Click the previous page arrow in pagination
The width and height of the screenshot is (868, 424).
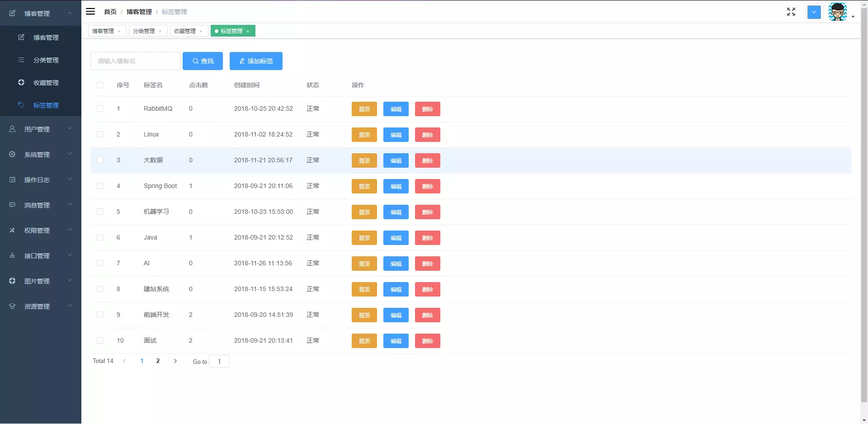point(124,361)
